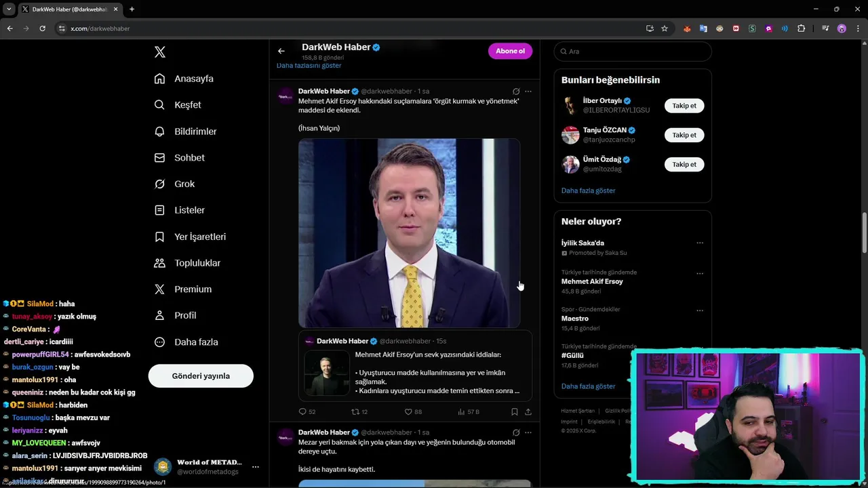Image resolution: width=868 pixels, height=488 pixels.
Task: Click the translate extension icon
Action: point(703,28)
